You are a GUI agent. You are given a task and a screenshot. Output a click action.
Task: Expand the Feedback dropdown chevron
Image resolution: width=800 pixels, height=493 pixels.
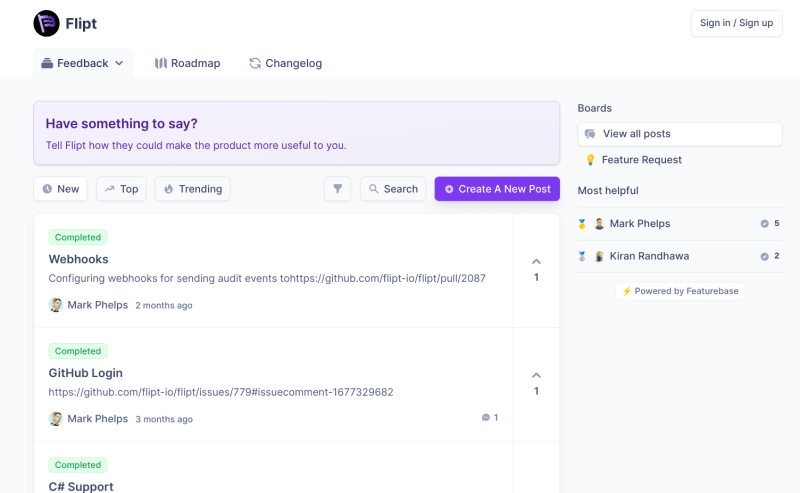click(x=119, y=63)
